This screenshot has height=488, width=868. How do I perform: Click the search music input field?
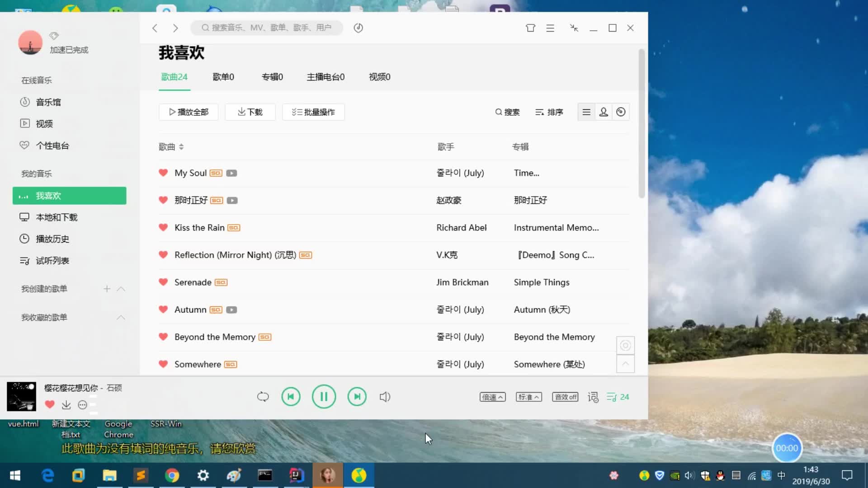[x=266, y=28]
